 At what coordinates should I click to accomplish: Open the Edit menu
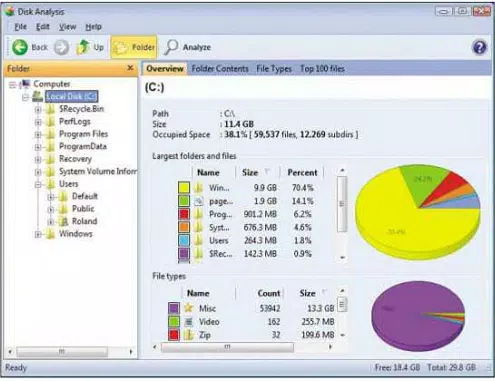point(43,27)
